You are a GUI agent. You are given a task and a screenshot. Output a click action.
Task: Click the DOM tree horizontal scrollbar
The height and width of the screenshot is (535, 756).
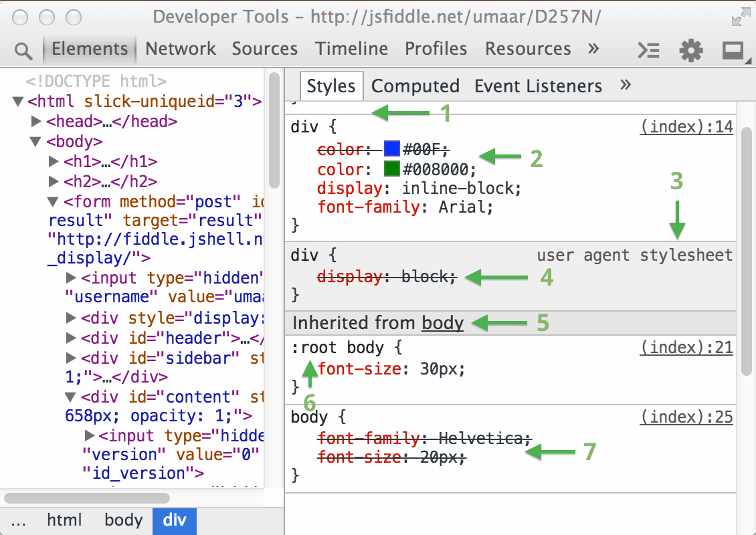coord(87,498)
